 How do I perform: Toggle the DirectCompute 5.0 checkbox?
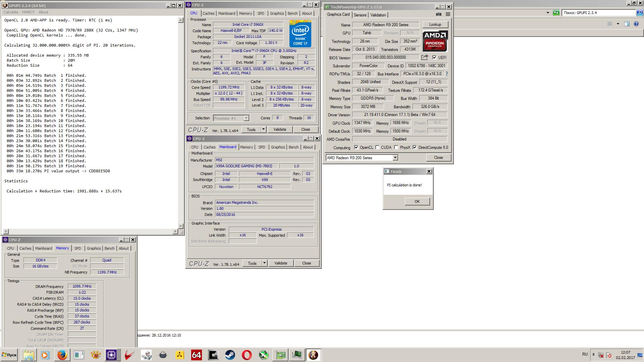tap(415, 147)
